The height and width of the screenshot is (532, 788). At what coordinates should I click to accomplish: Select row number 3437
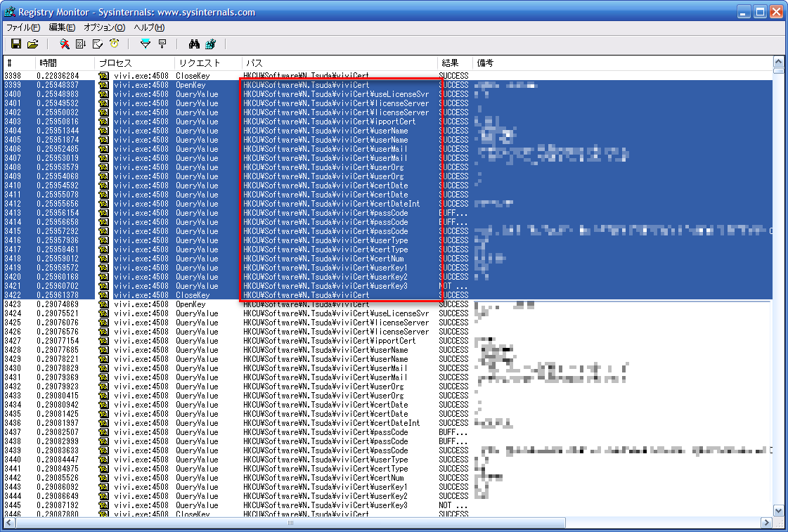coord(13,432)
